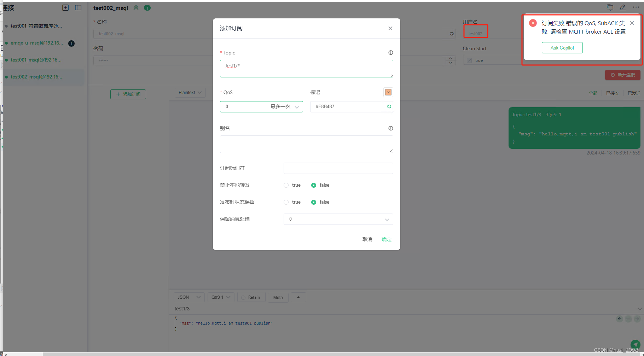The image size is (644, 356).
Task: Click the message count badge next to test002_msql
Action: pos(147,8)
